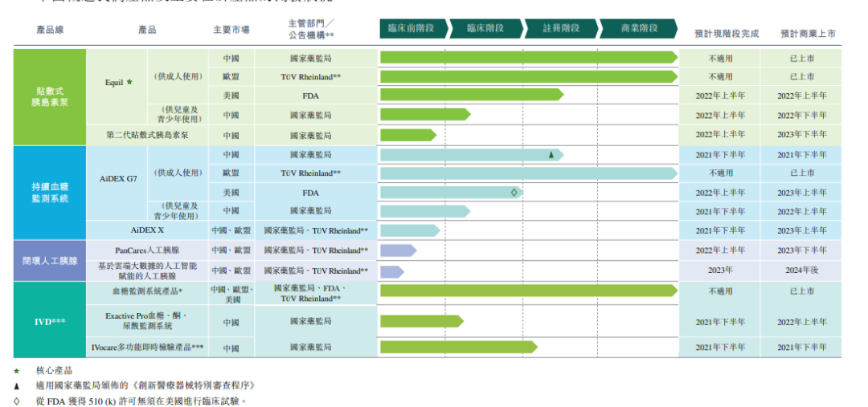Click the AiDEX G7 product name
The height and width of the screenshot is (407, 868).
click(118, 179)
